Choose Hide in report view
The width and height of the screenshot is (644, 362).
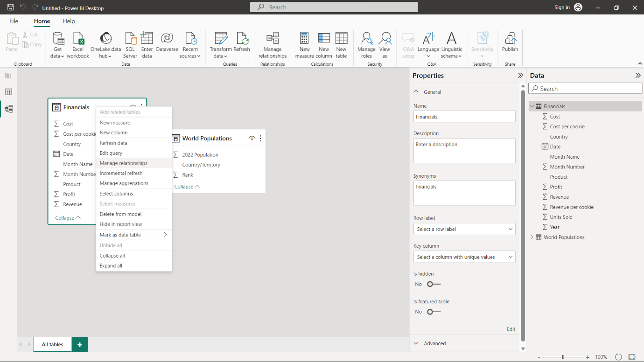pyautogui.click(x=134, y=224)
